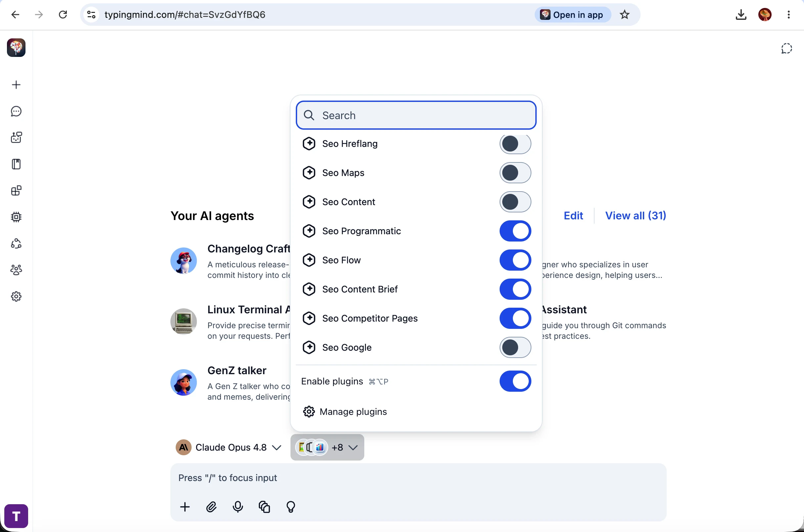Start voice input with microphone icon

pos(238,507)
